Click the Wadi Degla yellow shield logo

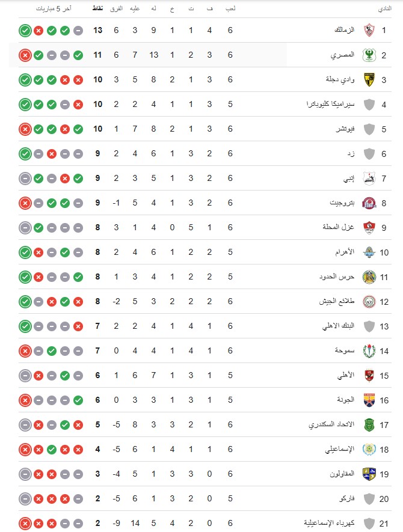point(369,80)
